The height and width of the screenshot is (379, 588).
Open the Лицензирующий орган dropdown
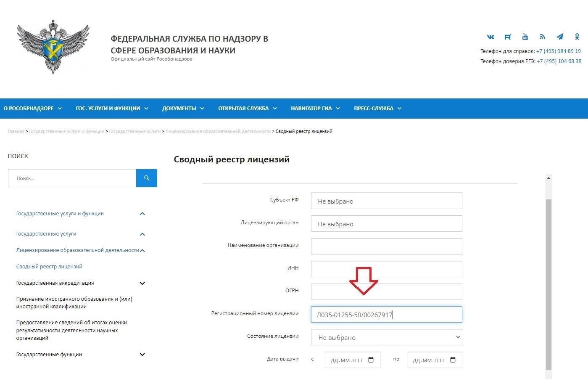click(x=387, y=224)
